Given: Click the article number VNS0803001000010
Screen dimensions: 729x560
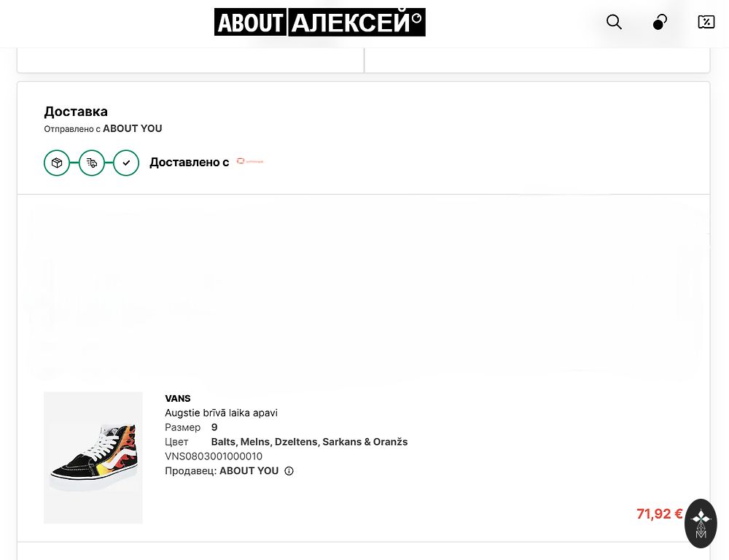Looking at the screenshot, I should [214, 456].
